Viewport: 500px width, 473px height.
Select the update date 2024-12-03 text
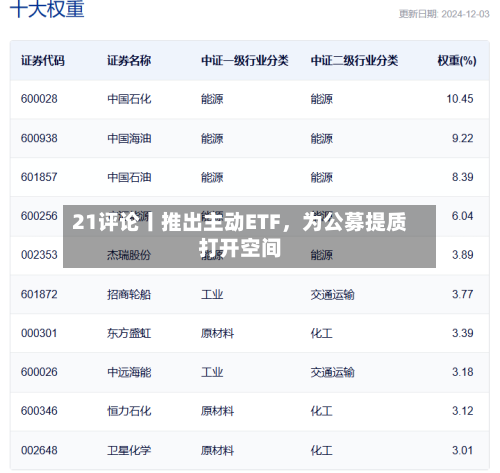pos(465,14)
